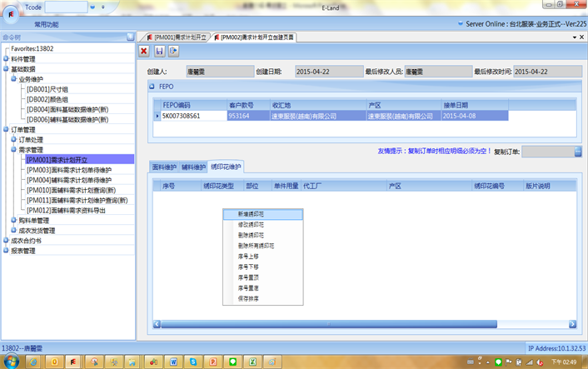Click the command tree panel header icon
The height and width of the screenshot is (369, 588).
point(130,37)
